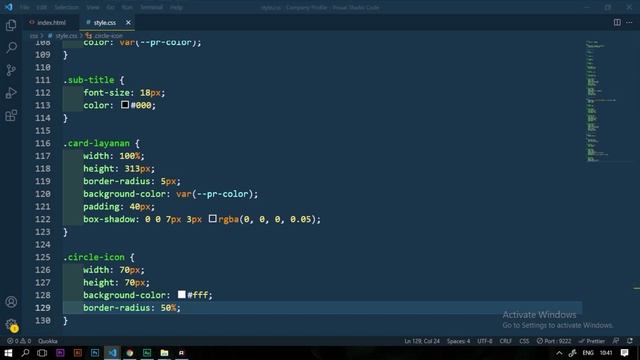Screen dimensions: 640x360
Task: Open the Help menu
Action: 176,7
